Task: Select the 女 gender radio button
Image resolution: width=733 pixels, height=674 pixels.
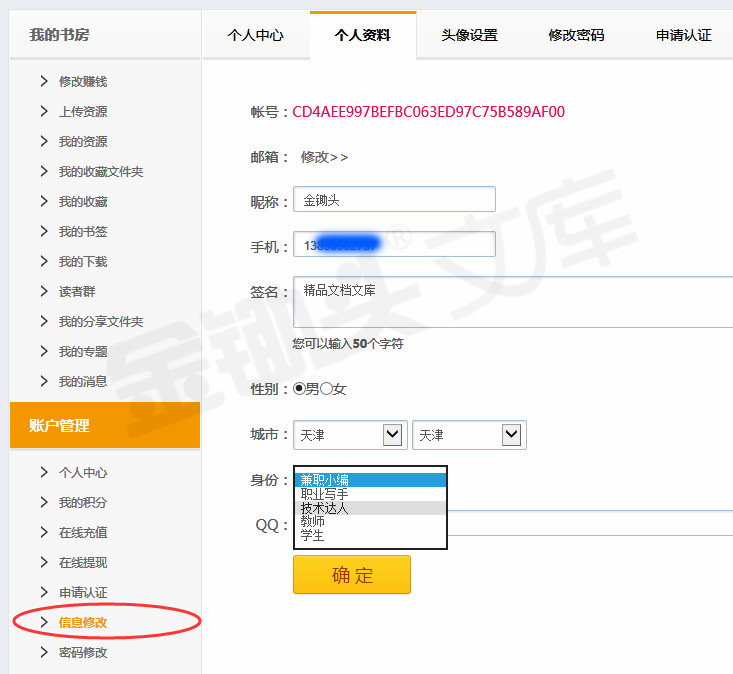Action: pyautogui.click(x=326, y=388)
